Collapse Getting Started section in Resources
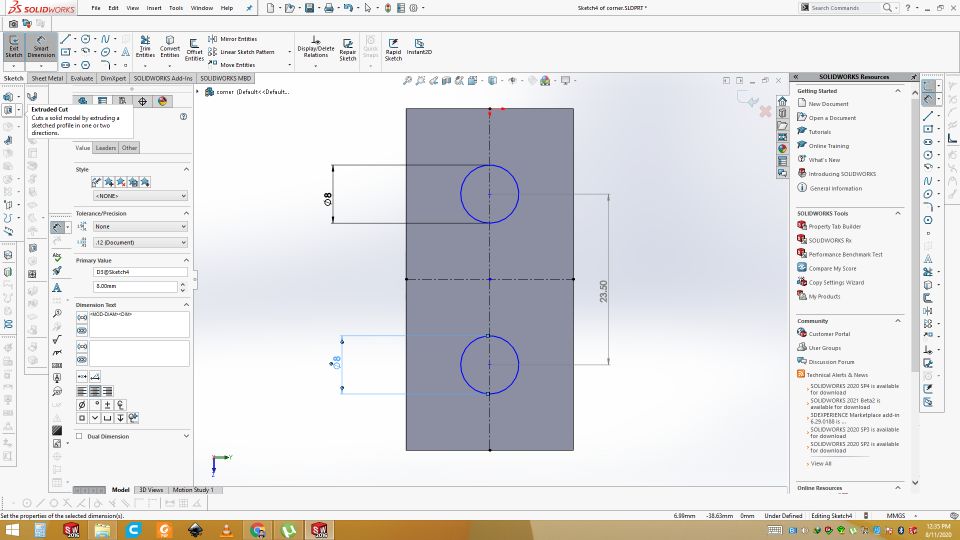Screen dimensions: 960x540 [x=898, y=91]
